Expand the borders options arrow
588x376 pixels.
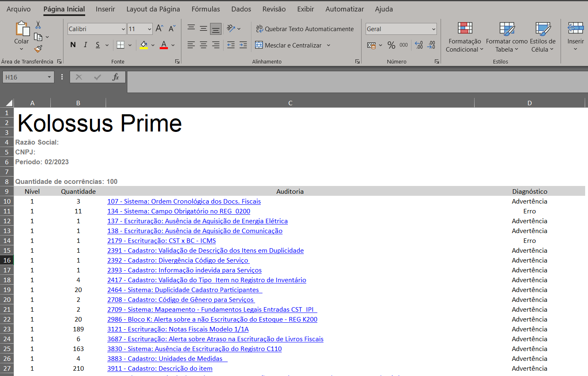pyautogui.click(x=130, y=45)
